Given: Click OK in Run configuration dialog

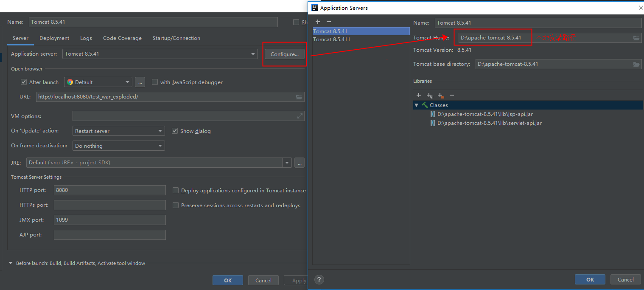Looking at the screenshot, I should pos(228,280).
